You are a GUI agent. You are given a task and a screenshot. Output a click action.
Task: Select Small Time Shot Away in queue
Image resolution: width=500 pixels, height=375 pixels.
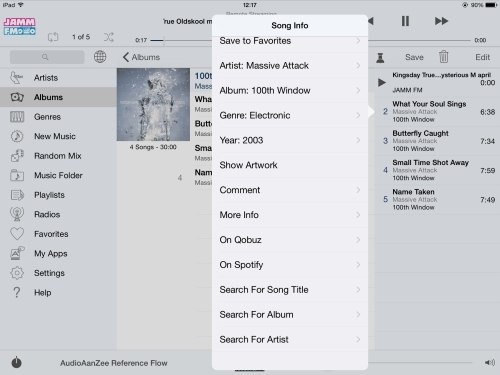[x=437, y=170]
